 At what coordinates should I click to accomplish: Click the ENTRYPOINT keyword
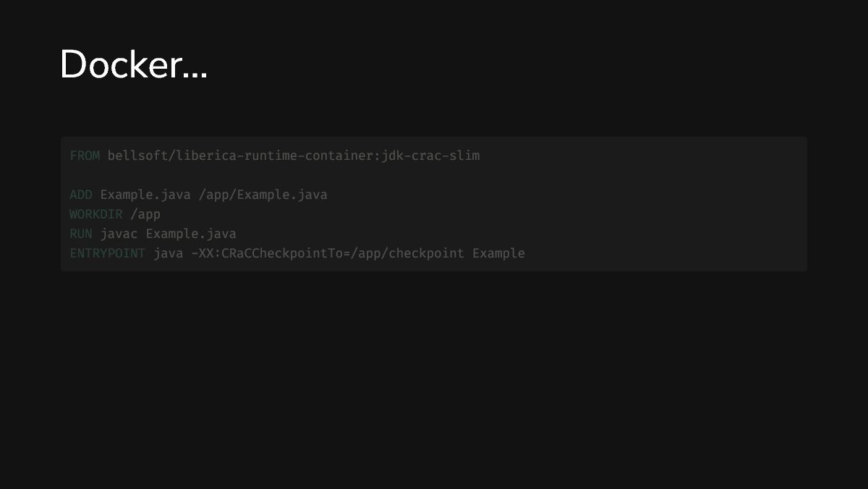[x=107, y=253]
